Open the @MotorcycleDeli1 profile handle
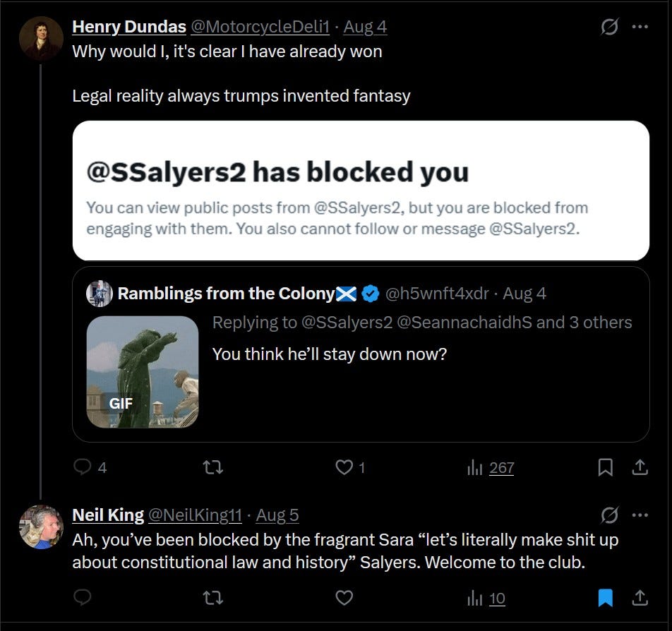 pyautogui.click(x=260, y=27)
